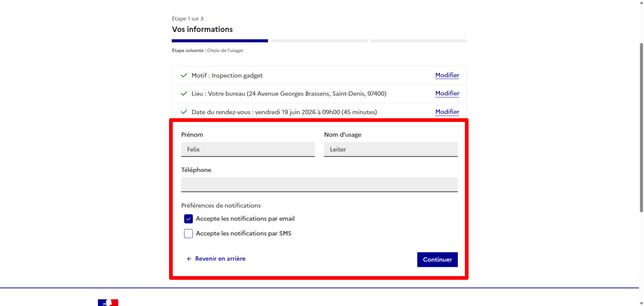Click 'Motif : Inspection gadget' text
This screenshot has height=306, width=644.
click(227, 76)
